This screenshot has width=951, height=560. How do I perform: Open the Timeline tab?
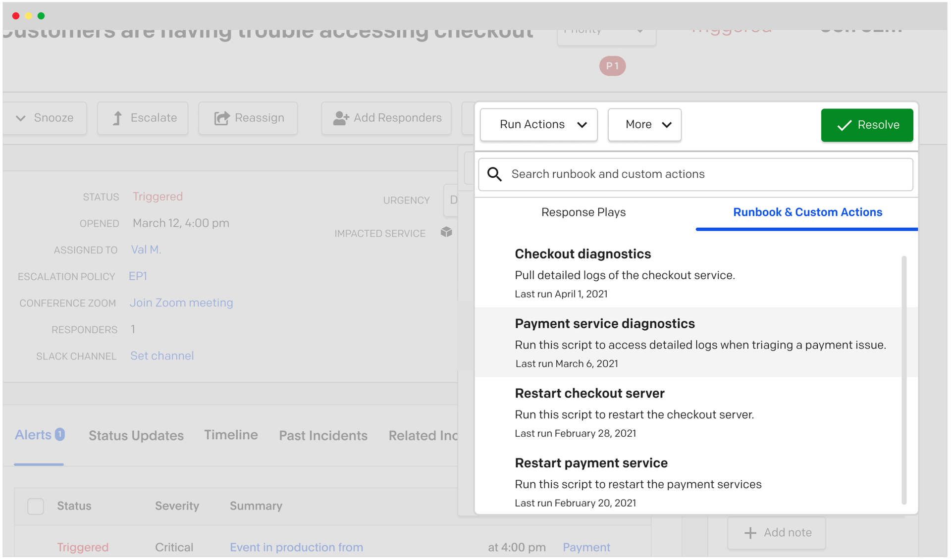coord(231,435)
